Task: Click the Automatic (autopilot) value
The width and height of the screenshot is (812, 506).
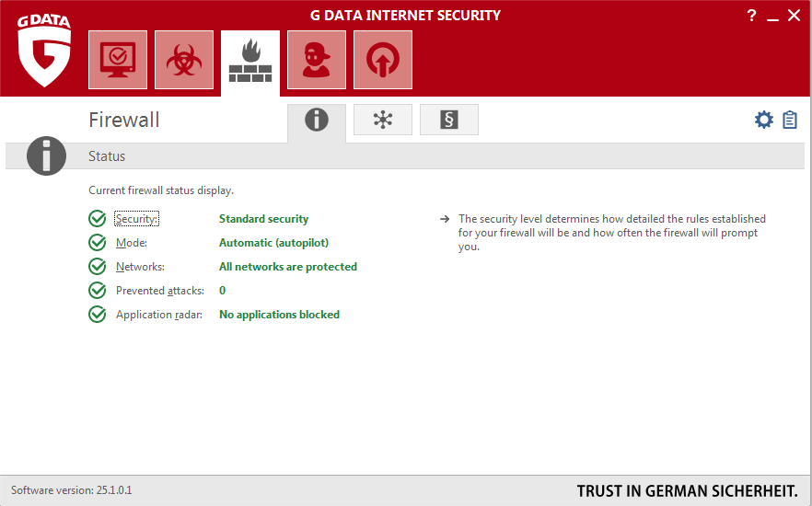Action: click(274, 243)
